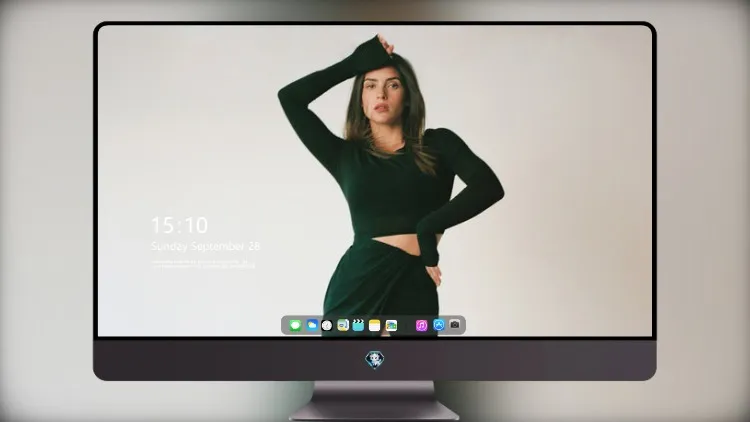
Task: Launch the blue App Store icon
Action: (x=439, y=325)
